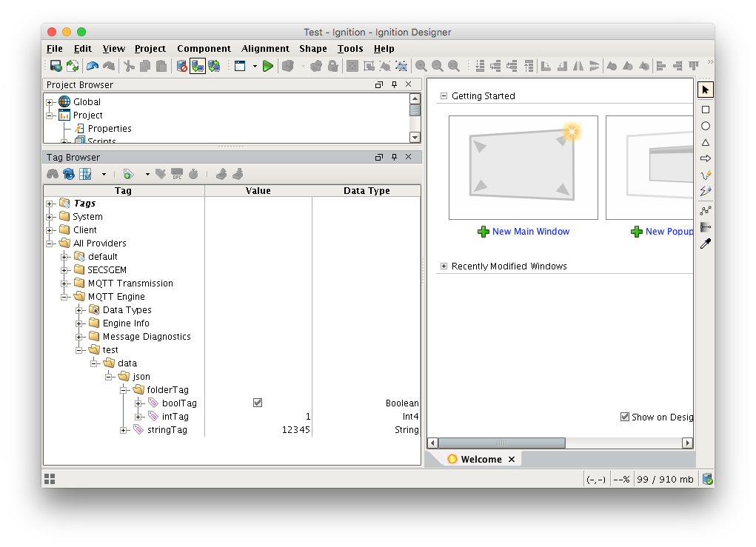Click the OPC browser icon

click(177, 174)
